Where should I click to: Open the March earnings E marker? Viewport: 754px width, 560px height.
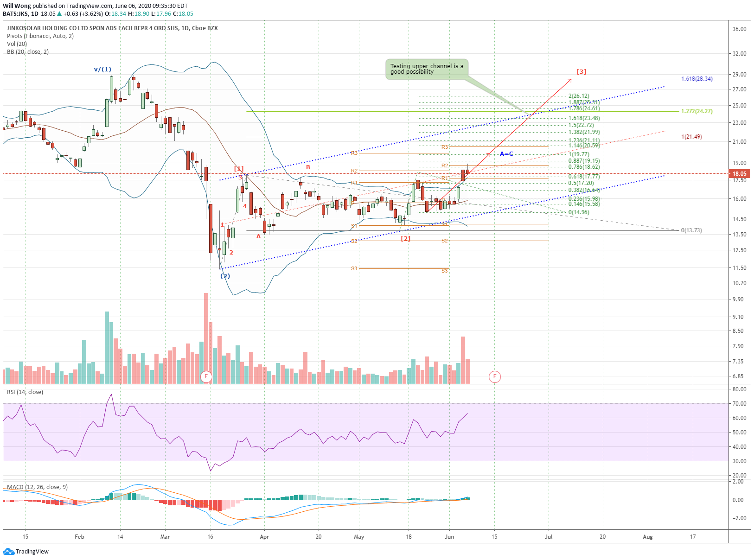(x=206, y=376)
